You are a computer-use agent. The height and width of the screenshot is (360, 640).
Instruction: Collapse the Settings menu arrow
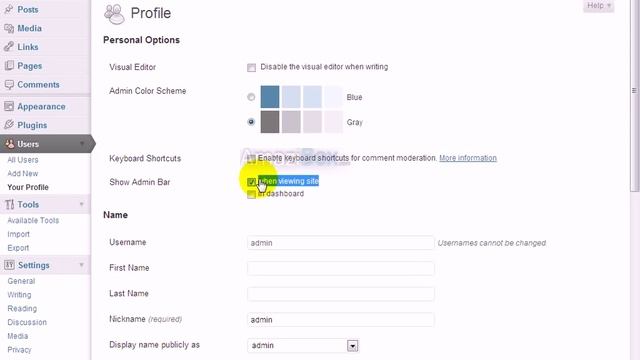(x=82, y=265)
